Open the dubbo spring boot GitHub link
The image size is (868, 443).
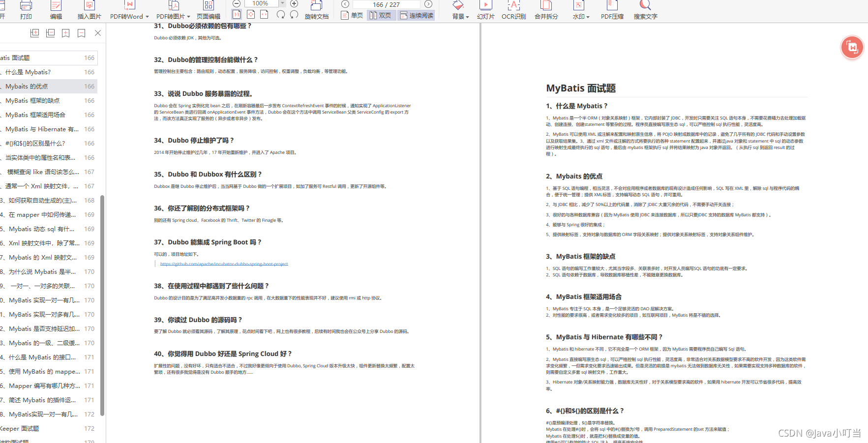(x=224, y=264)
